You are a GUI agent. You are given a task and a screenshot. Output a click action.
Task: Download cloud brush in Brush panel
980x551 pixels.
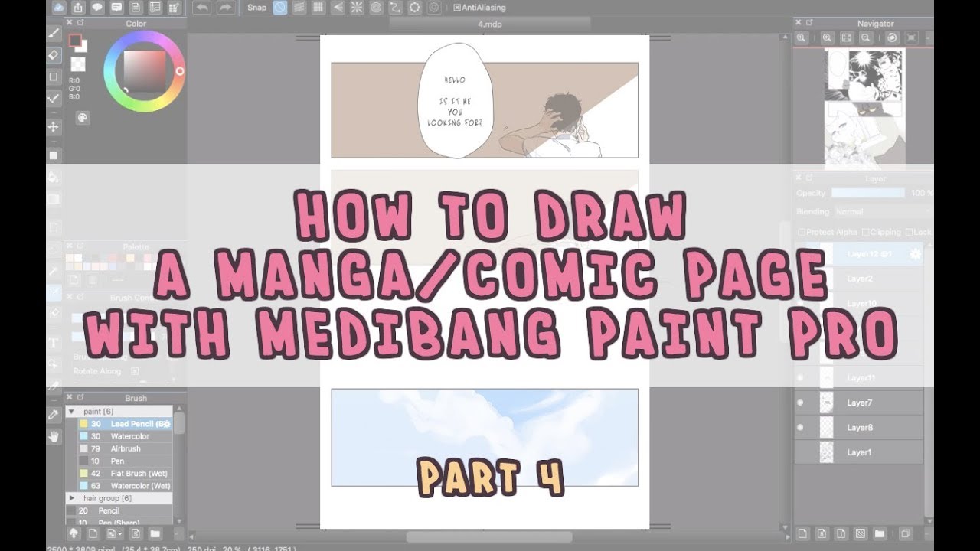[x=74, y=533]
